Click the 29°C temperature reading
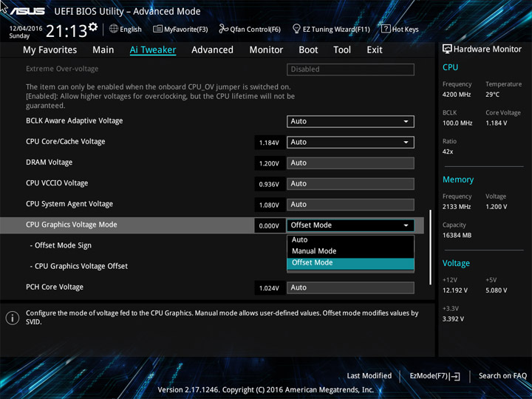This screenshot has height=399, width=532. 492,95
